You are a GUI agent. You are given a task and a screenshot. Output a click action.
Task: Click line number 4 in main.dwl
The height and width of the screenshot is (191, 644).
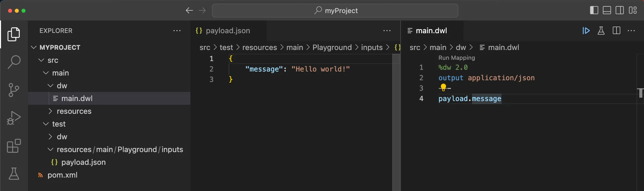click(421, 99)
